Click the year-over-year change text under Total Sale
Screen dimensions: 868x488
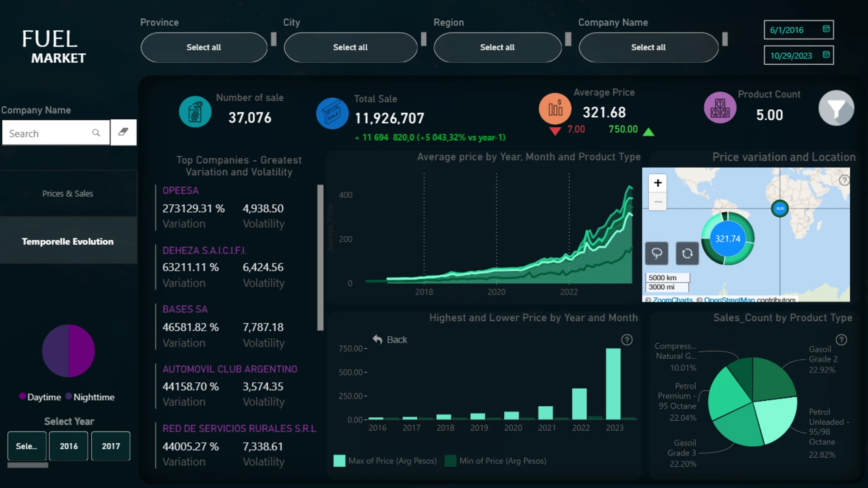[x=430, y=137]
